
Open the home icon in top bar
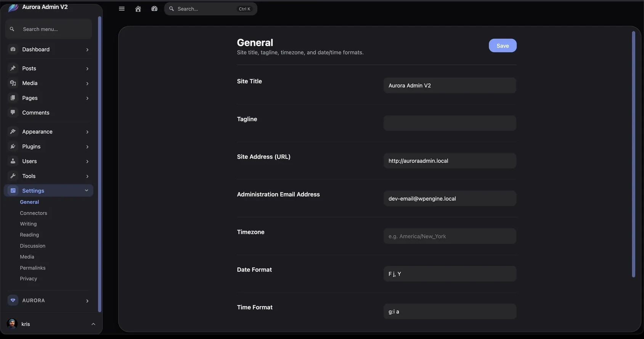coord(138,9)
